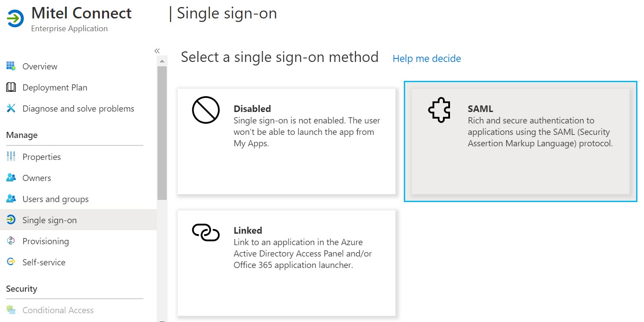This screenshot has height=322, width=644.
Task: Click the Linked chain icon
Action: (205, 232)
